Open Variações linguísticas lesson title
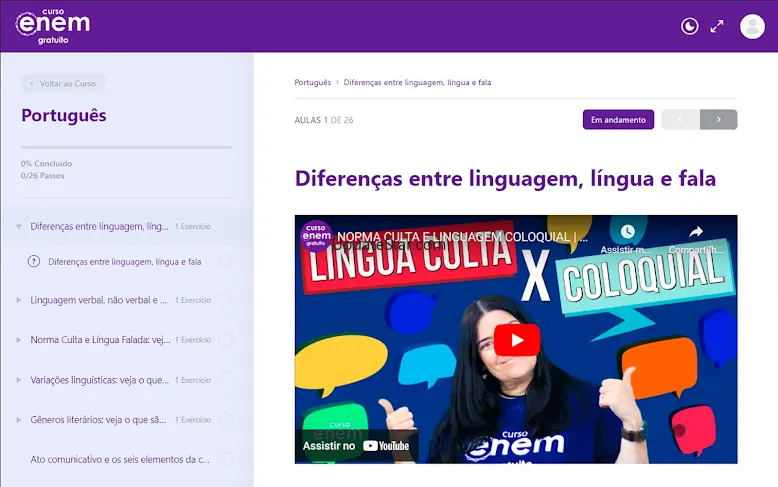This screenshot has height=487, width=778. (x=100, y=380)
